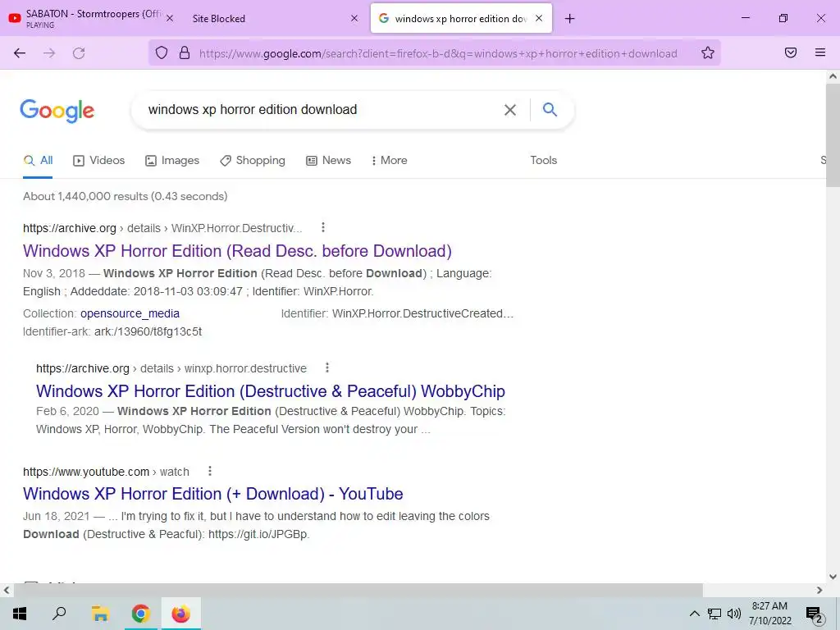Clear the search query with the X
This screenshot has width=840, height=630.
coord(510,110)
